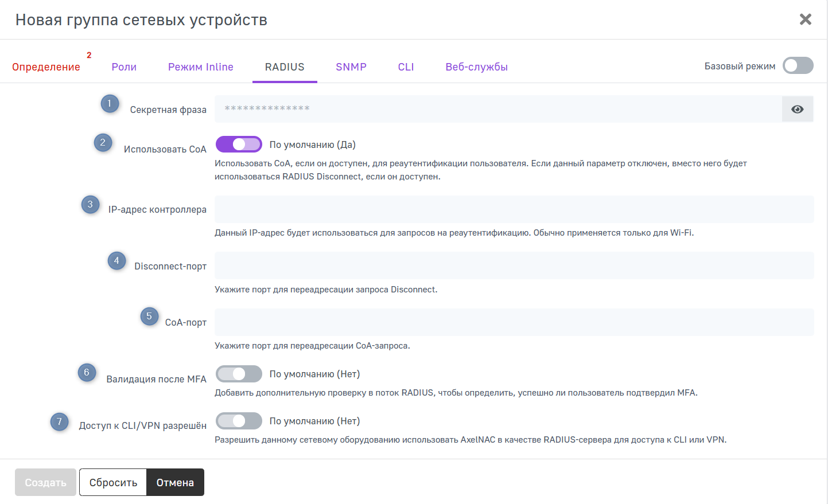Image resolution: width=828 pixels, height=504 pixels.
Task: Click badge 5 next to CoA-порт
Action: point(149,317)
